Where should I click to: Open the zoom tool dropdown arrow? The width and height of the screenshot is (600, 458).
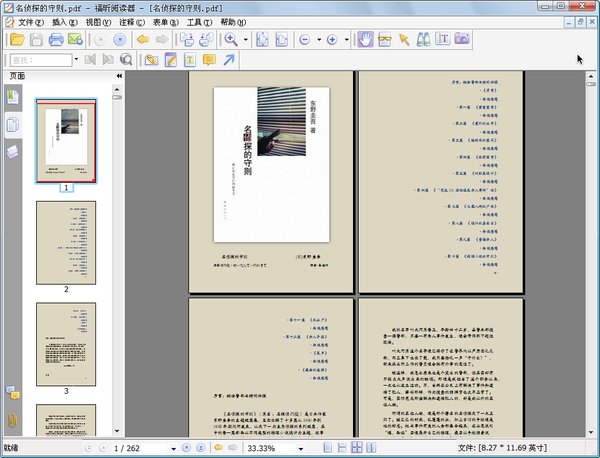coord(246,39)
